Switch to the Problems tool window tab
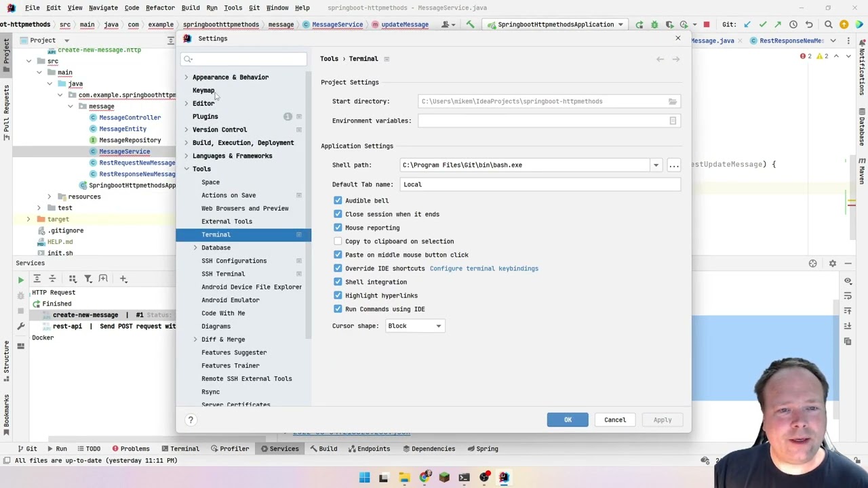The width and height of the screenshot is (868, 488). (x=130, y=449)
